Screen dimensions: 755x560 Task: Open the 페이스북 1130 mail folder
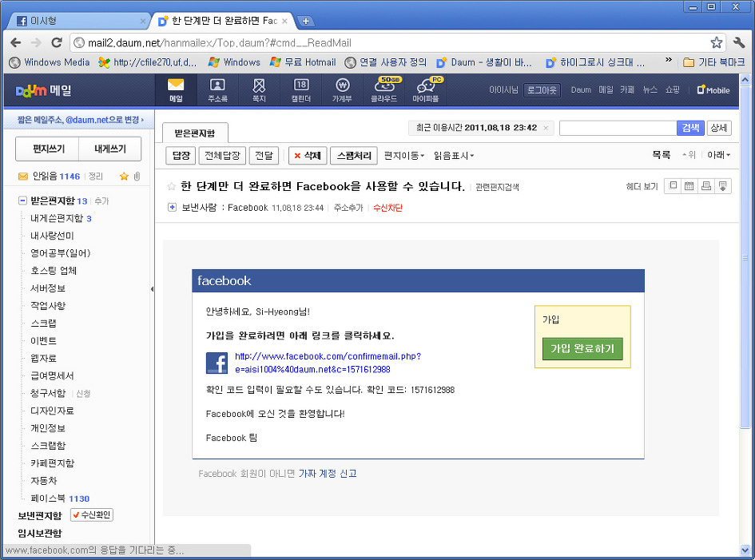tap(60, 498)
